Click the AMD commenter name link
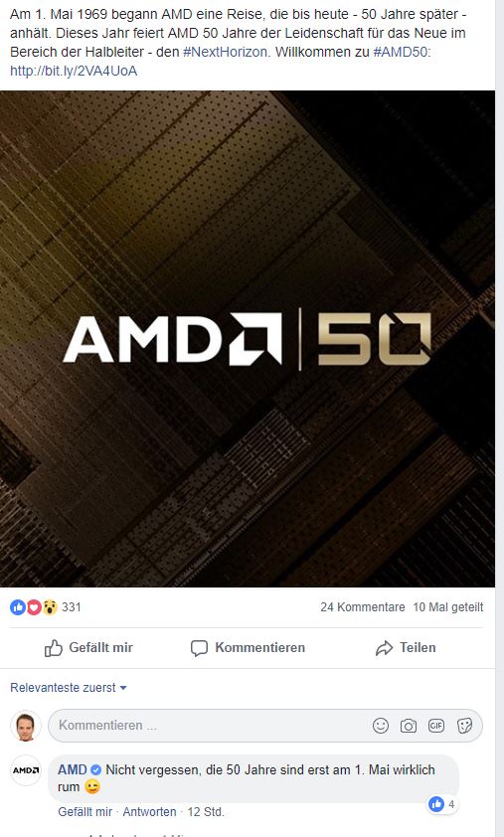 tap(73, 769)
